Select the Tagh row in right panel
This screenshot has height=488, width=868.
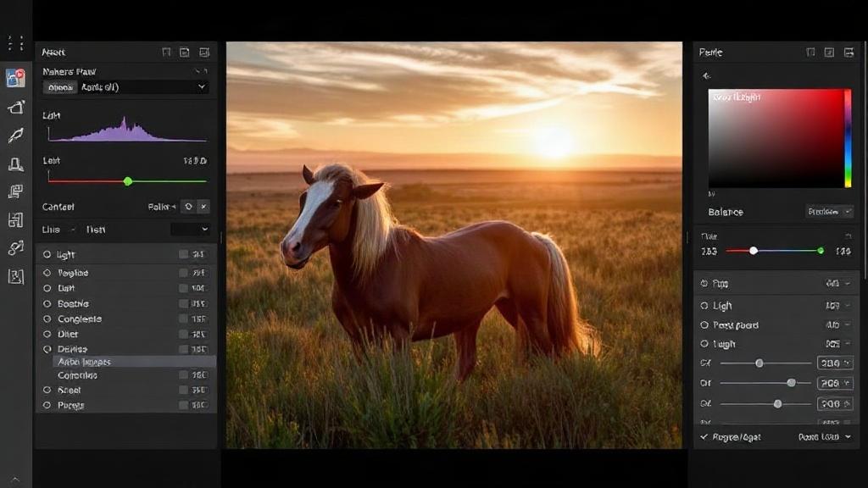pos(775,344)
